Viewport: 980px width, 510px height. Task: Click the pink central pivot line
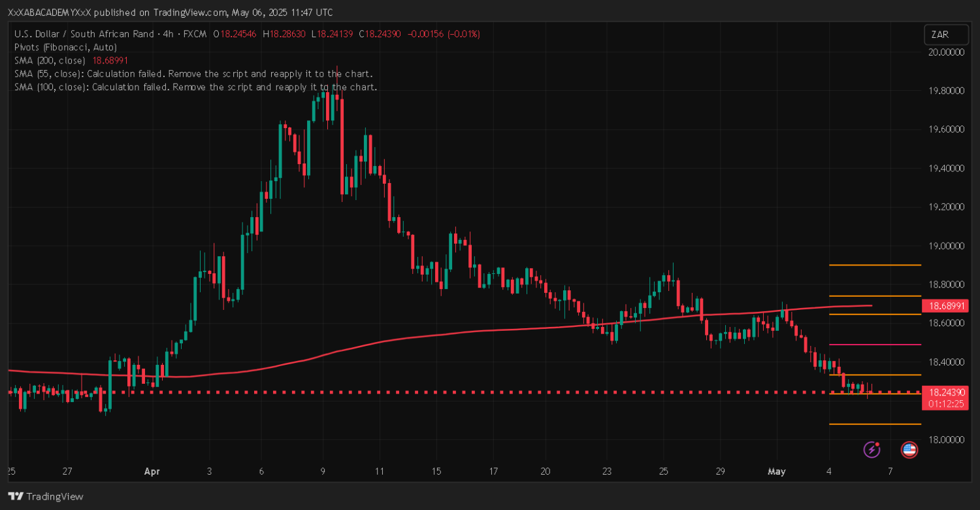874,345
